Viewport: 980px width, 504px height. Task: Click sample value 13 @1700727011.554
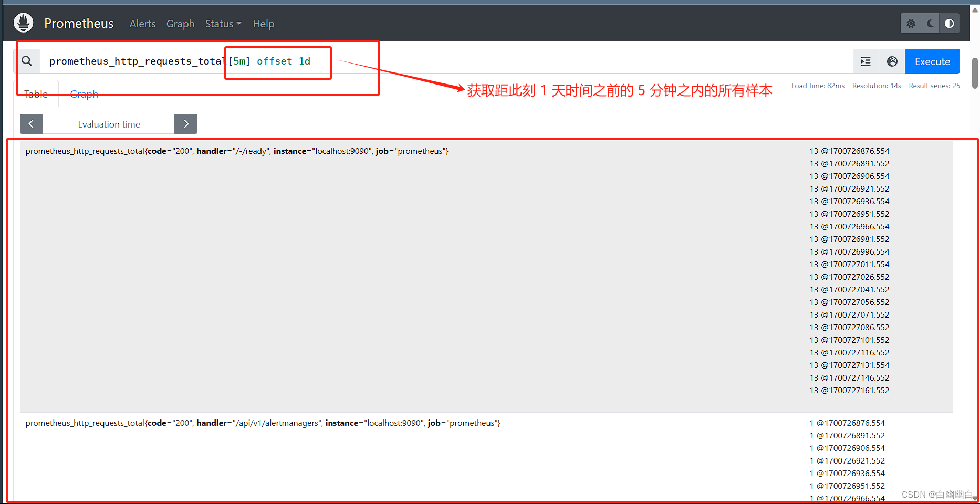click(x=849, y=265)
